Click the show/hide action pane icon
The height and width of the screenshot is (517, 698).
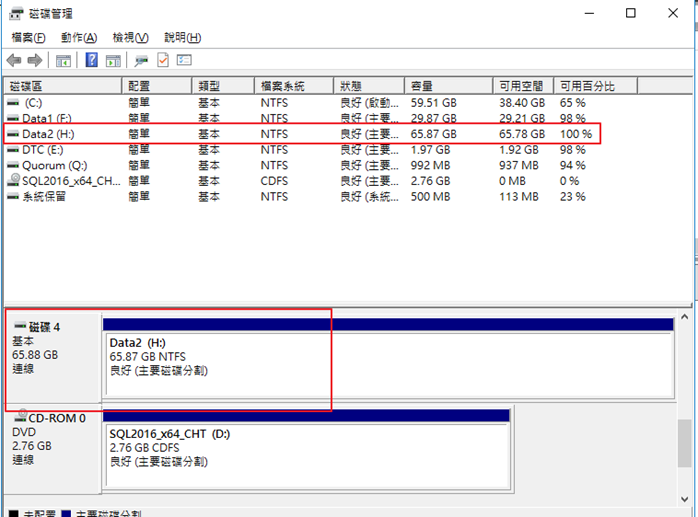tap(112, 60)
